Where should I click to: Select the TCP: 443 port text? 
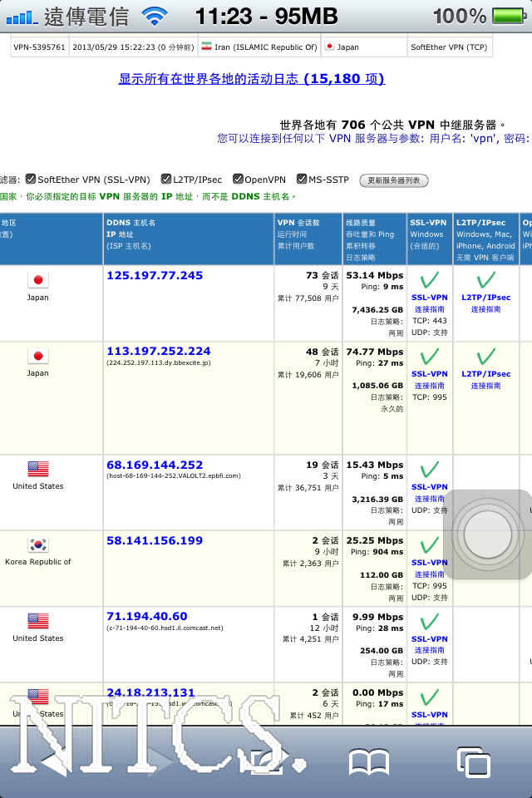[430, 321]
